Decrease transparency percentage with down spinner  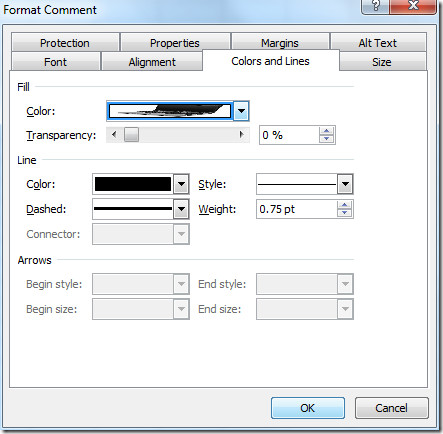[326, 139]
